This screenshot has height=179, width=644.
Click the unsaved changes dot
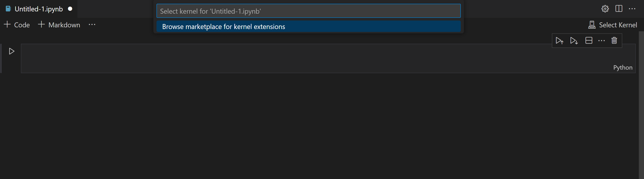coord(70,9)
